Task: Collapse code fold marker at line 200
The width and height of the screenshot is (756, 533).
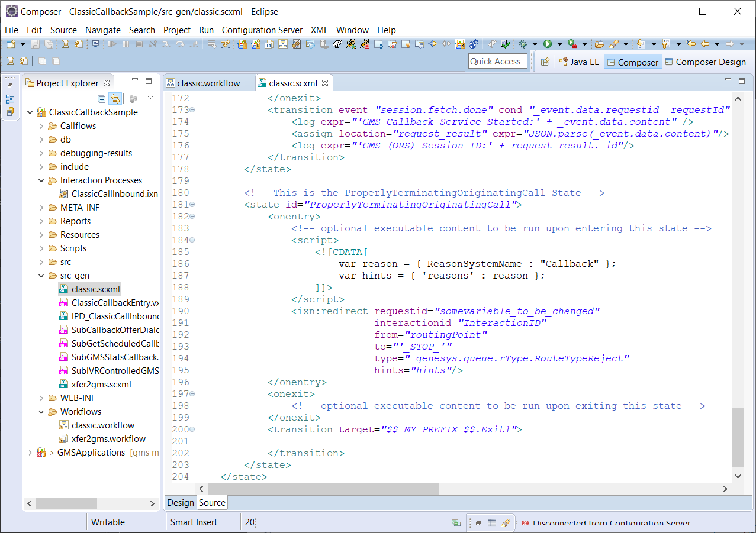Action: [192, 429]
